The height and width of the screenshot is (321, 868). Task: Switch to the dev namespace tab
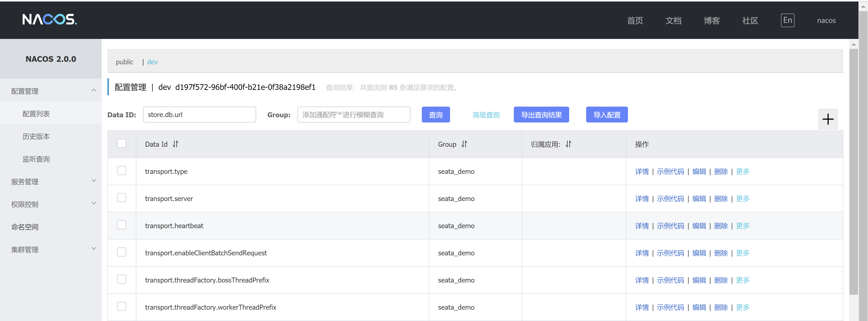click(x=152, y=62)
